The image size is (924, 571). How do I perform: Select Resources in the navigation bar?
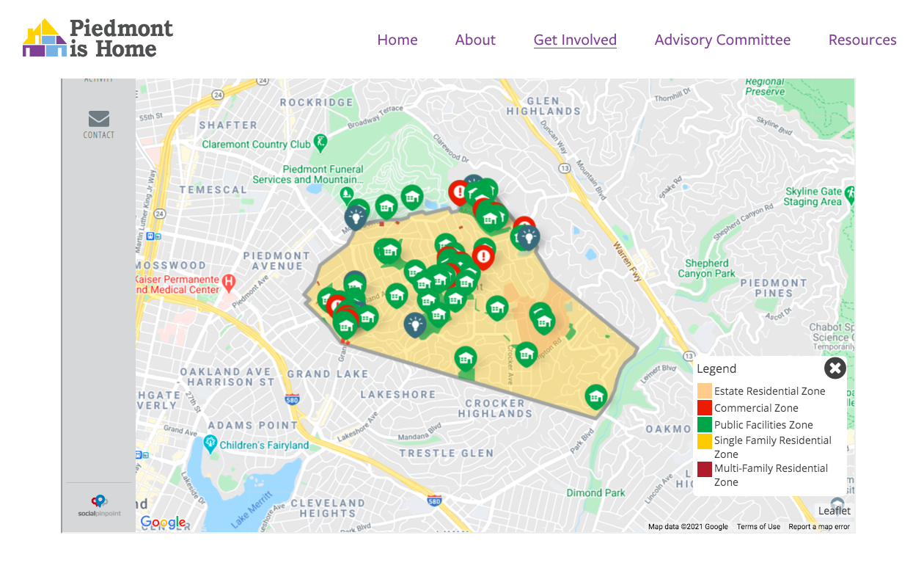(862, 40)
